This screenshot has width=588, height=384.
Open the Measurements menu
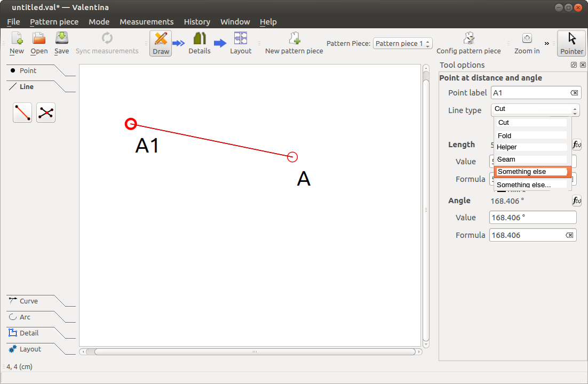[x=146, y=22]
